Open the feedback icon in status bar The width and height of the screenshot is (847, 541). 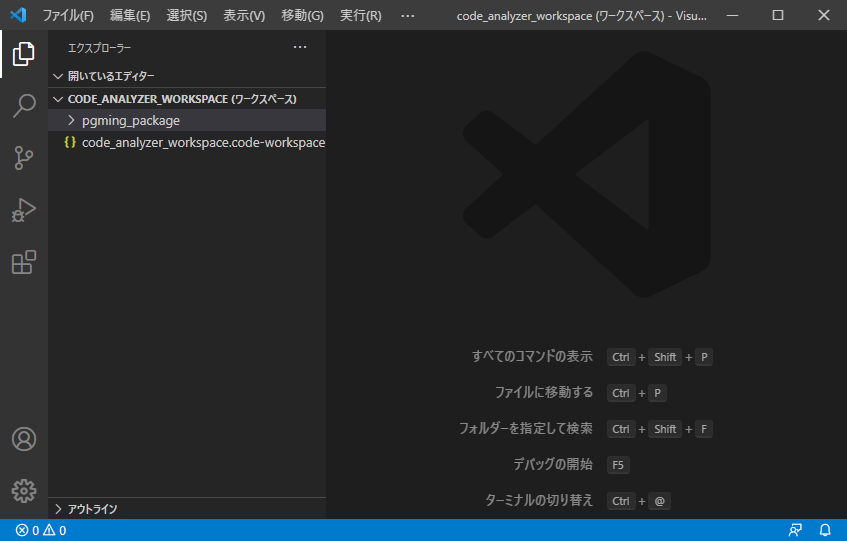coord(795,530)
